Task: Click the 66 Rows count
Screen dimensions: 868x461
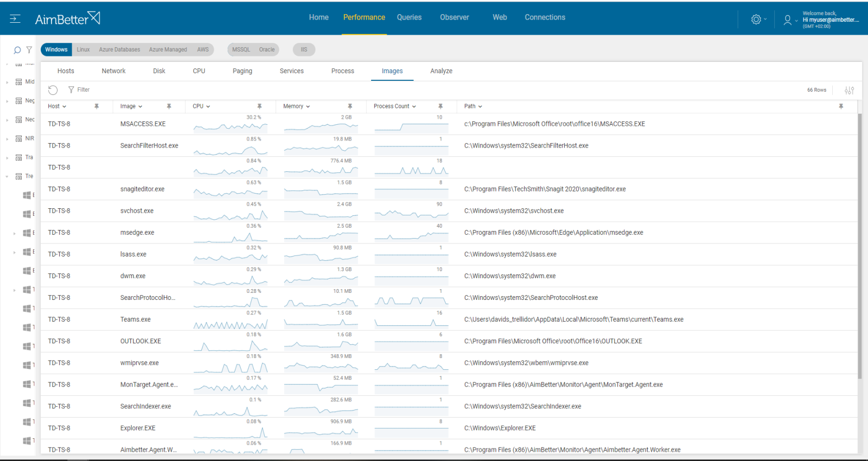Action: 816,90
